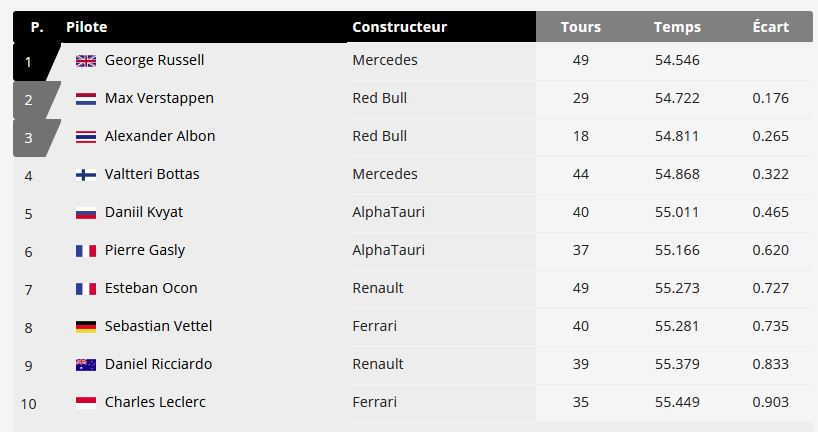Click the French flag next to Pierre Gasly
818x432 pixels.
click(x=86, y=251)
